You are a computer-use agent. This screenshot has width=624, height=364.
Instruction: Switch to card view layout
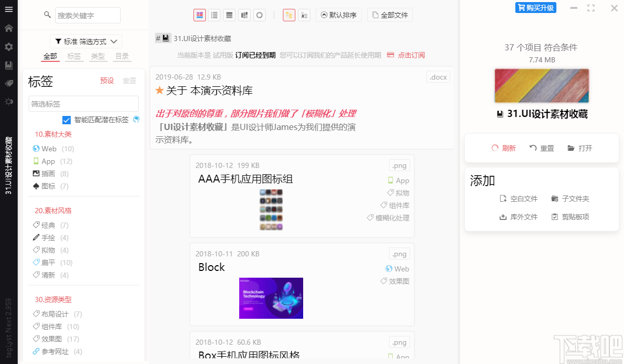coord(200,15)
